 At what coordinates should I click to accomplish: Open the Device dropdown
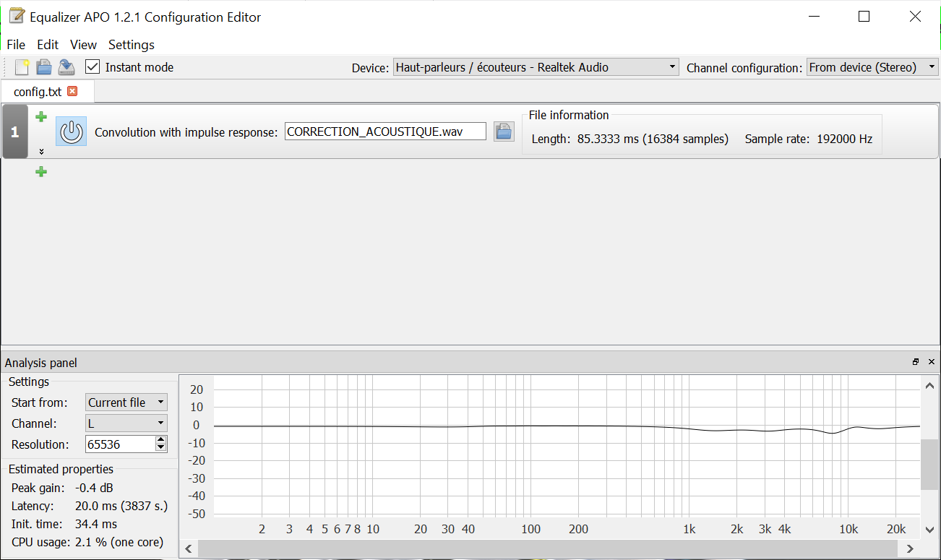tap(536, 67)
